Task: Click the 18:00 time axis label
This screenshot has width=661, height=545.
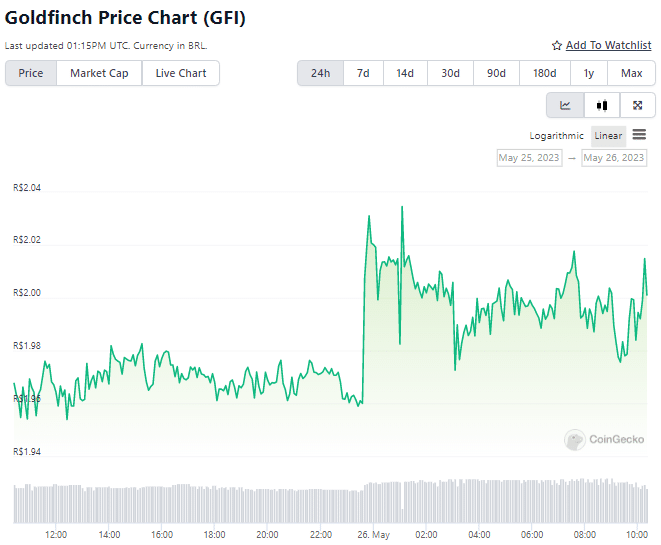Action: pyautogui.click(x=215, y=535)
